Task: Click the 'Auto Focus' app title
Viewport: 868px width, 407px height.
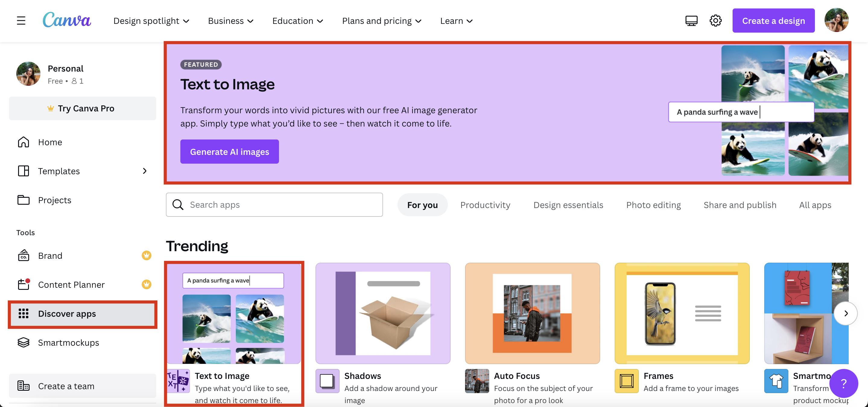Action: tap(517, 376)
